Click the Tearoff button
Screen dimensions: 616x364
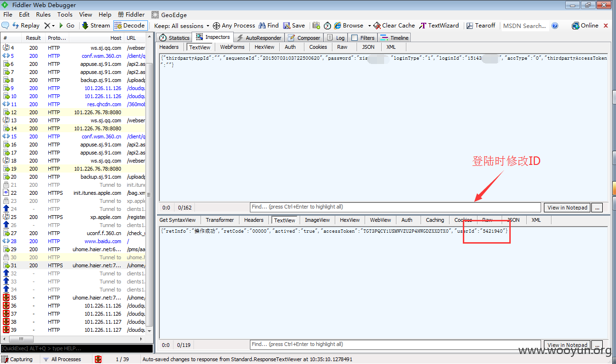point(481,26)
